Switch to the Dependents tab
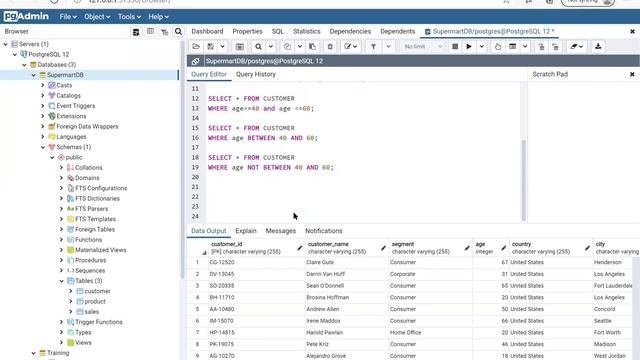The width and height of the screenshot is (640, 360). click(398, 31)
